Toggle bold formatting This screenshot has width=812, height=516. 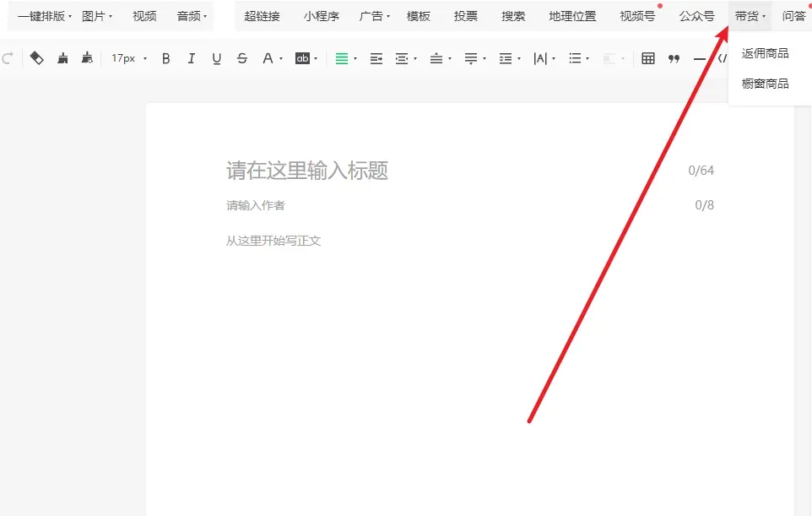165,58
